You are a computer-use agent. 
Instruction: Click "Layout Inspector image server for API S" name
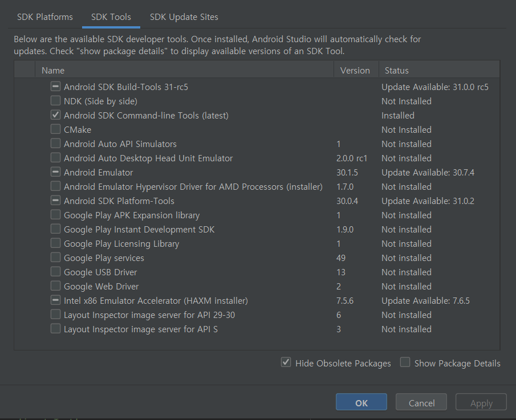(x=141, y=329)
